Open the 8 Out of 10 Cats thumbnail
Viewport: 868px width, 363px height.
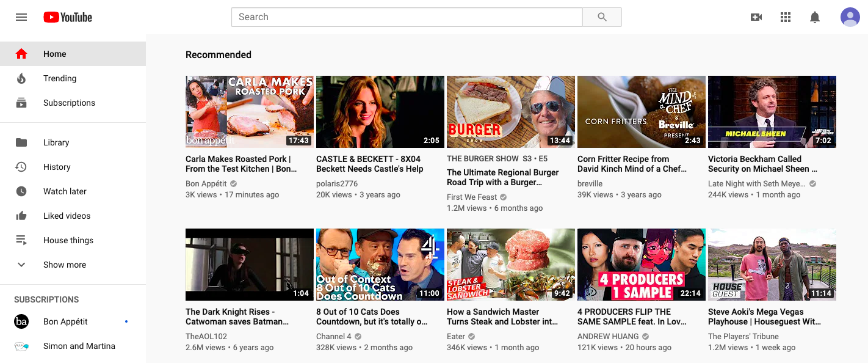click(x=380, y=265)
